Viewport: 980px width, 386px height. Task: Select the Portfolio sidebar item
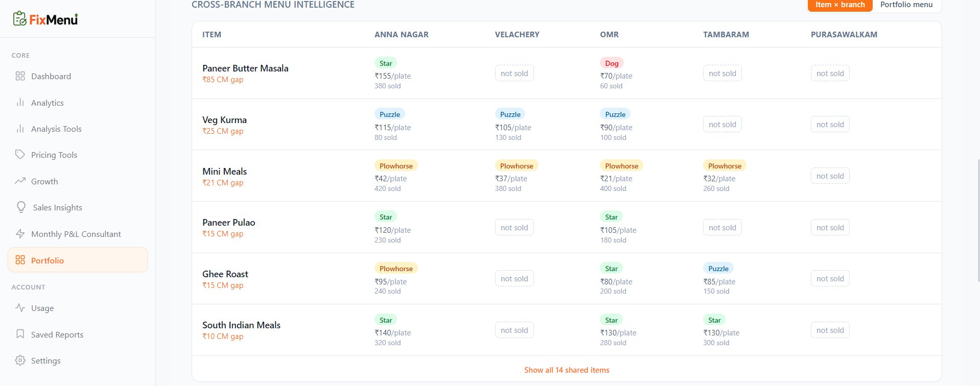coord(78,260)
